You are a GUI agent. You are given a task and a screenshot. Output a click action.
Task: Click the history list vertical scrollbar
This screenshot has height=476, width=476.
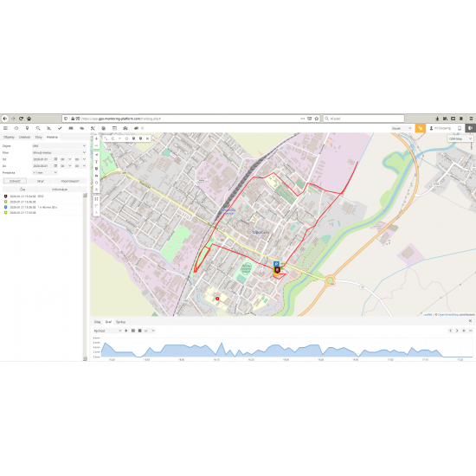(85, 277)
